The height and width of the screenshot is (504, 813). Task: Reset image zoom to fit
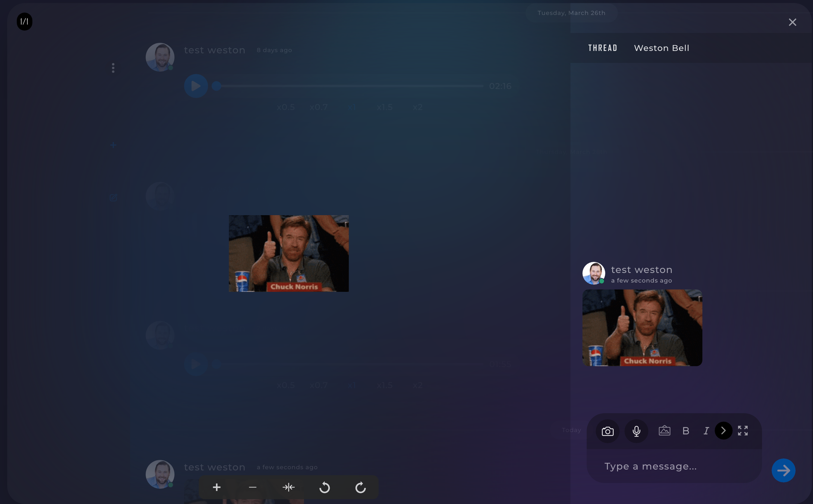point(289,487)
